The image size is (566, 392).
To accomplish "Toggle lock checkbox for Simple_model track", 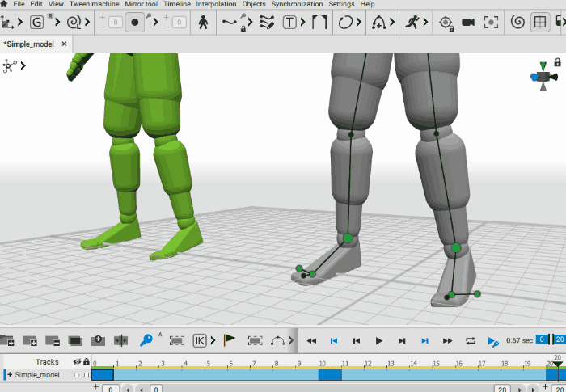I will click(x=87, y=375).
